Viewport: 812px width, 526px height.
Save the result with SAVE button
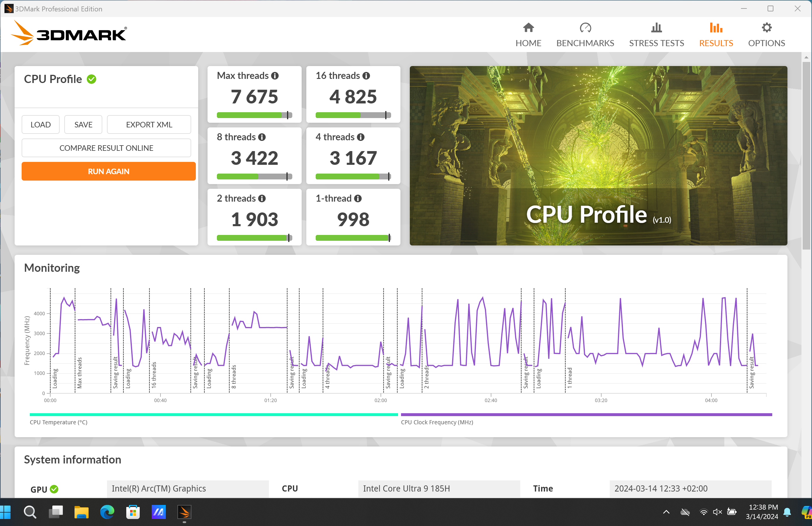(83, 124)
